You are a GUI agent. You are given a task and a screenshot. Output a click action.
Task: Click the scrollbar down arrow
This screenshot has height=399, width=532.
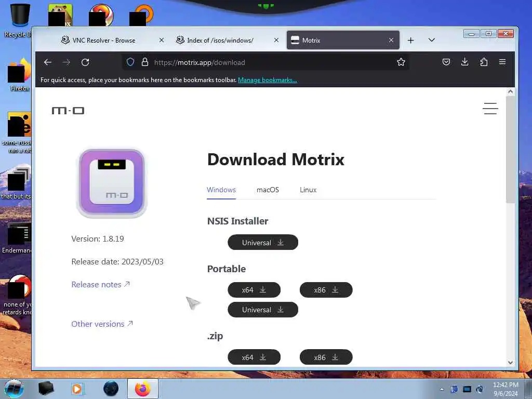click(510, 362)
